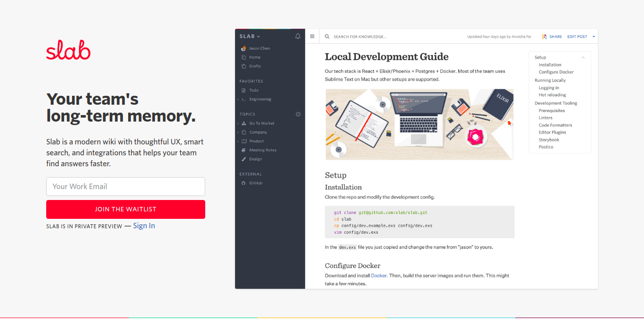The image size is (644, 329).
Task: Click the desk illustration image in the post
Action: [x=419, y=125]
